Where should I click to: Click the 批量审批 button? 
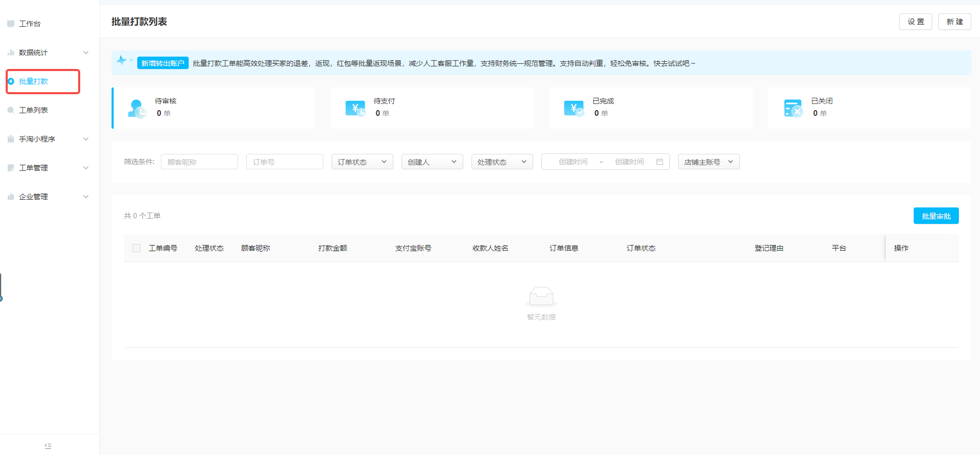(x=936, y=216)
